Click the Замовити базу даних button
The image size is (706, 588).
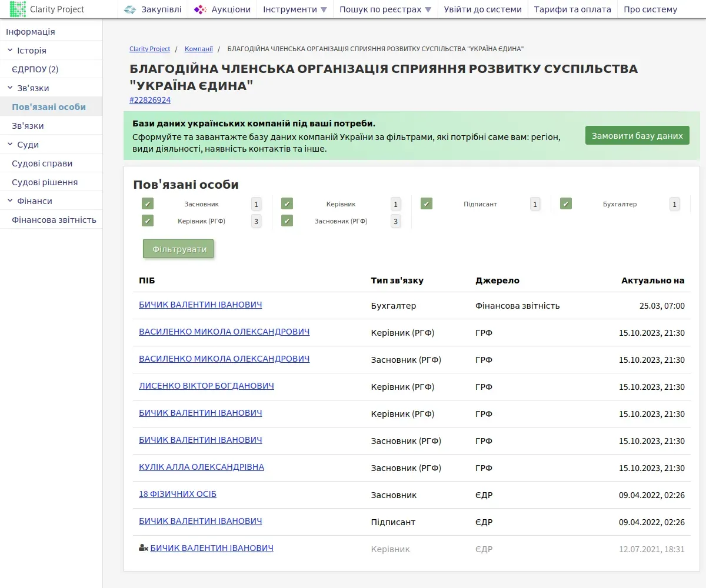[637, 135]
